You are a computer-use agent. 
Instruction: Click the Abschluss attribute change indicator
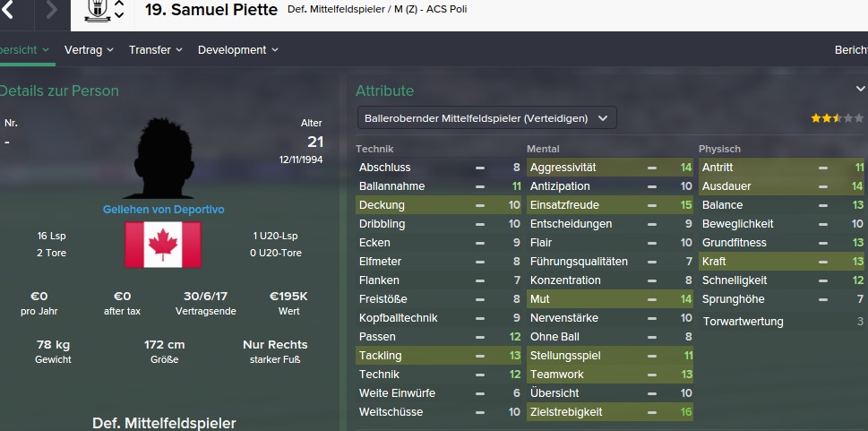(x=480, y=168)
